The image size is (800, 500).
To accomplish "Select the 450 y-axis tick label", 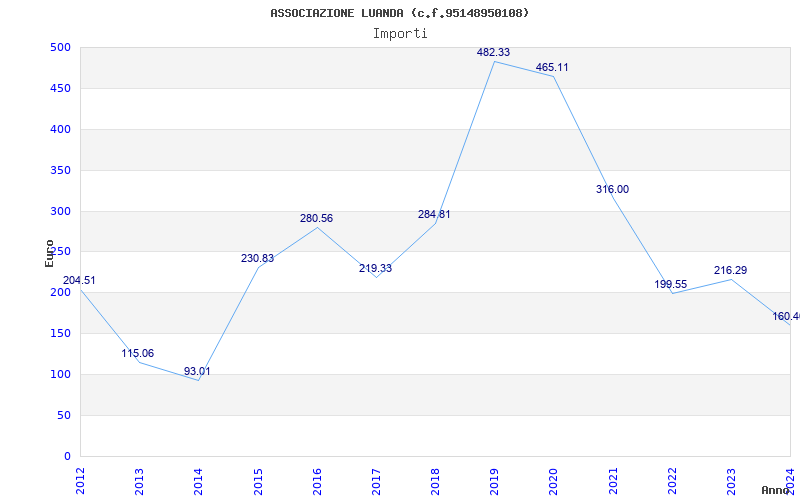I will (60, 88).
